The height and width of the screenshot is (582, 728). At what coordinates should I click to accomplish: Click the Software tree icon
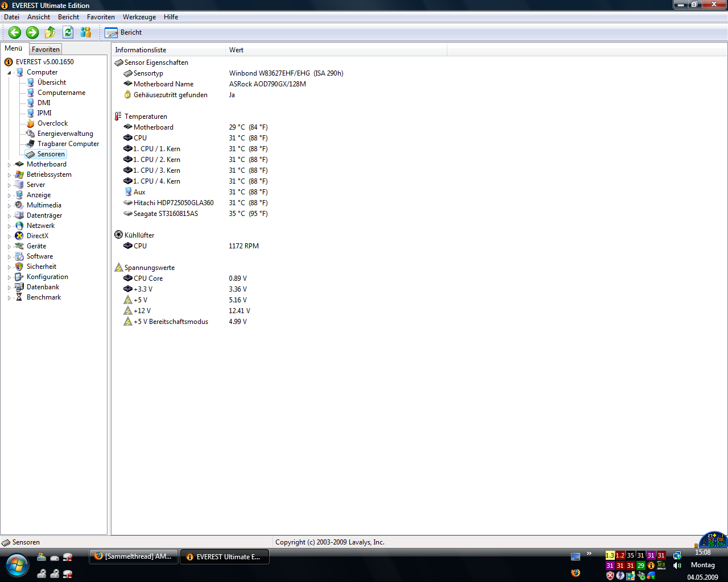pyautogui.click(x=19, y=256)
